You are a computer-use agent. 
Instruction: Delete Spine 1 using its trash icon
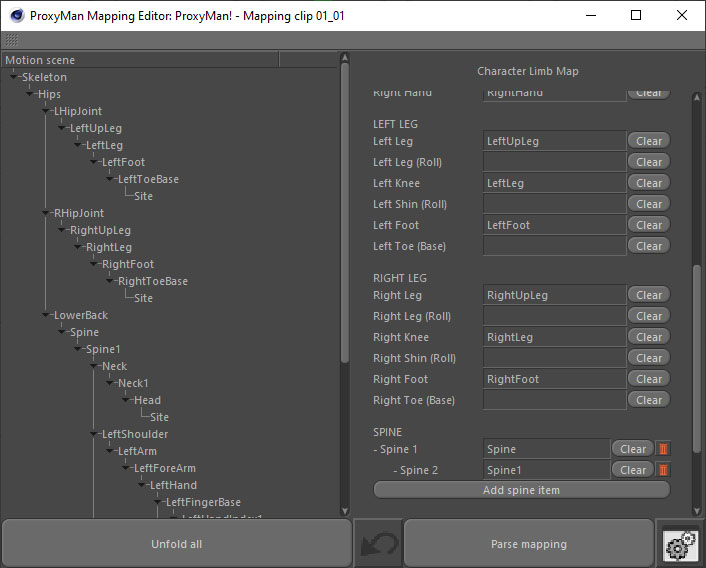coord(662,449)
